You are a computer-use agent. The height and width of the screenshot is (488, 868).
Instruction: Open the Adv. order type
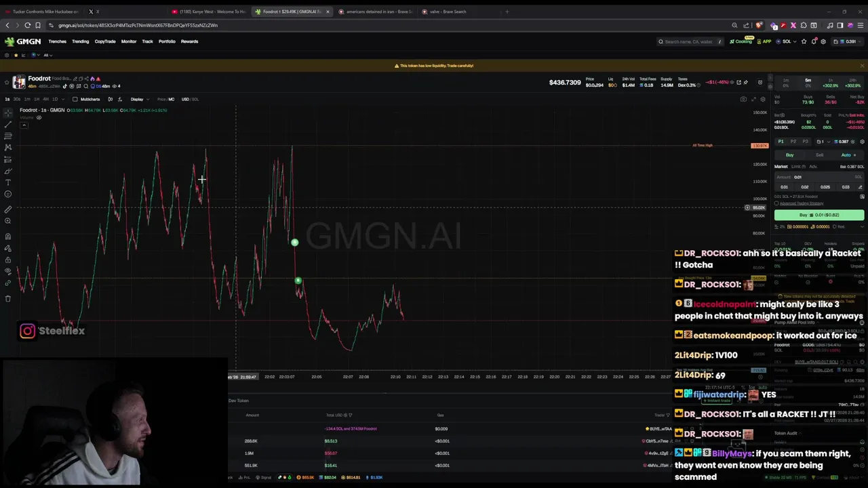813,167
